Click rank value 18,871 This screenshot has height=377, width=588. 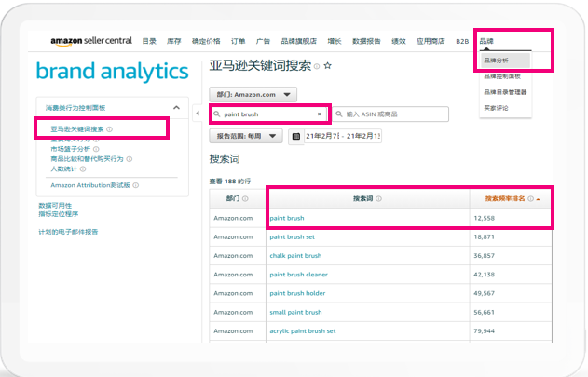pyautogui.click(x=485, y=236)
